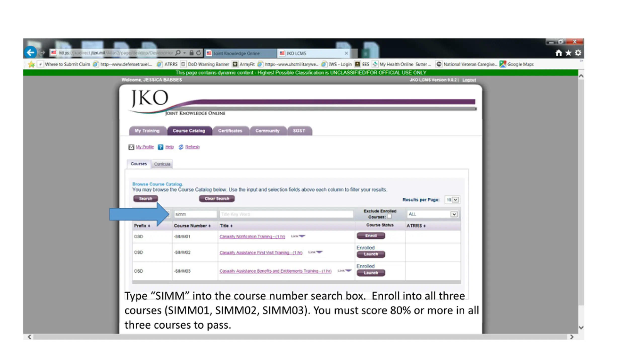Screen dimensions: 644x362
Task: Open the ATRRS bookmark
Action: (167, 64)
